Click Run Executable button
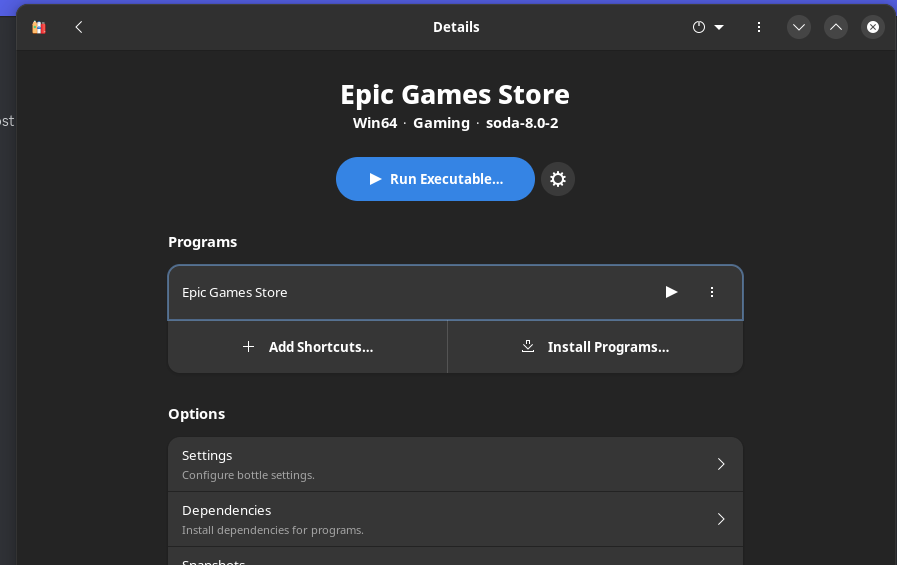Screen dimensions: 897x565 pyautogui.click(x=435, y=179)
